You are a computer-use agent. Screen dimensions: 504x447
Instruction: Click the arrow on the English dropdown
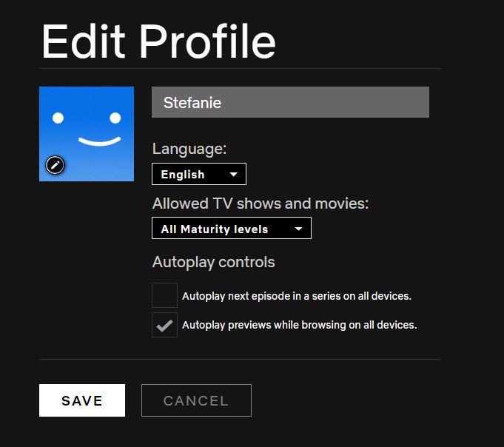pos(234,175)
